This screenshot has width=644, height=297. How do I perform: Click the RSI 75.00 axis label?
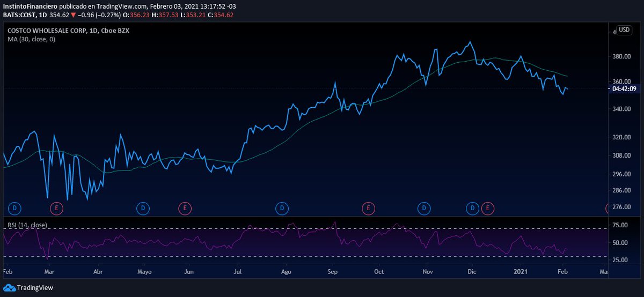pyautogui.click(x=620, y=225)
